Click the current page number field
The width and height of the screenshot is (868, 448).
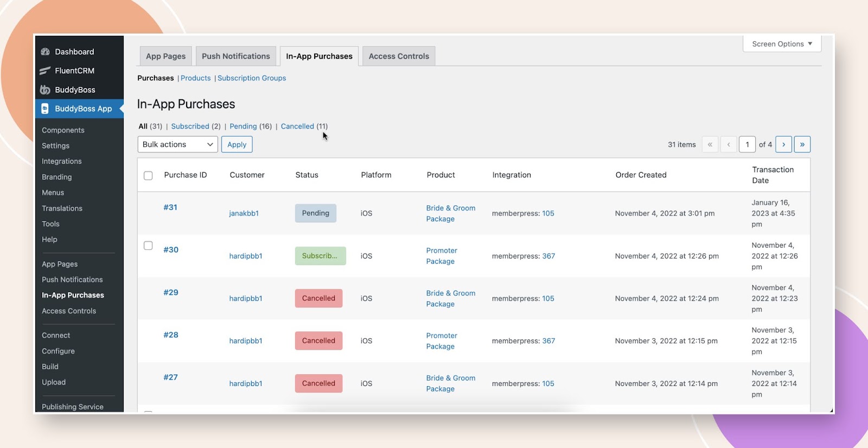[747, 144]
